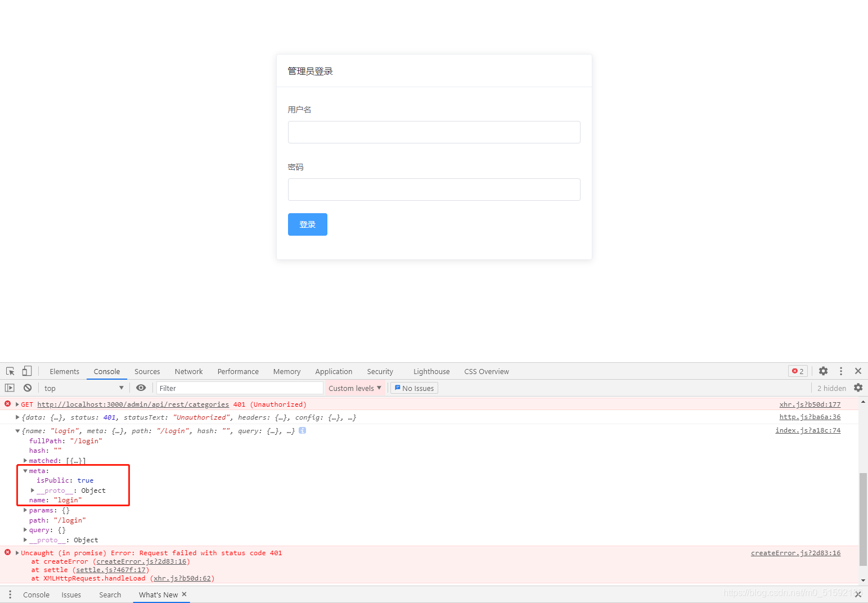Select the Search tab in drawer
Screen dimensions: 868x603
tap(110, 595)
